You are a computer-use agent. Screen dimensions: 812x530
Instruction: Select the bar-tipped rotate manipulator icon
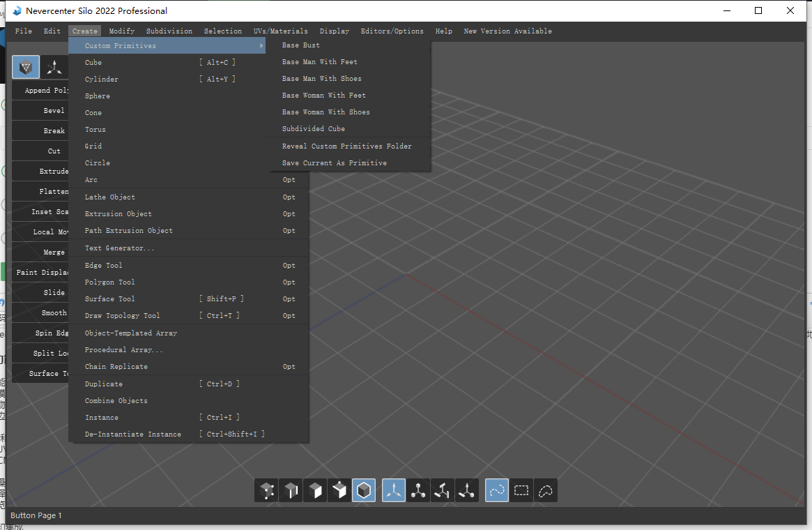click(443, 490)
